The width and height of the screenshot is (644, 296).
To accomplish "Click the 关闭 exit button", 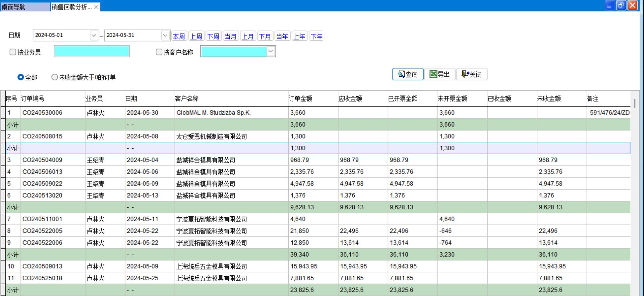I will (x=471, y=74).
